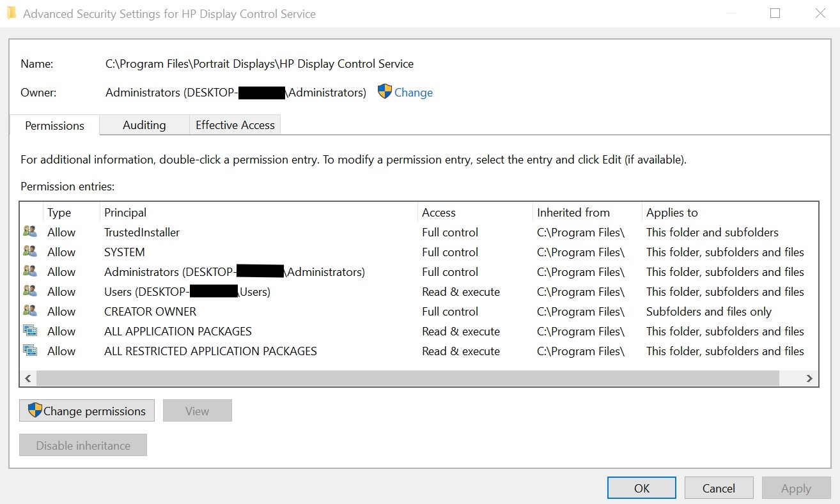This screenshot has height=504, width=840.
Task: Click the icon beside ALL APPLICATION PACKAGES
Action: coord(29,330)
